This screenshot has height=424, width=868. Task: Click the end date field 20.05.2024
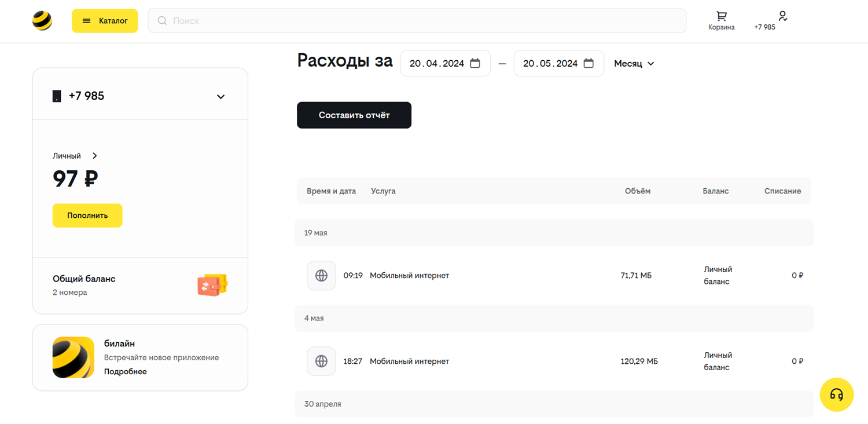tap(559, 64)
